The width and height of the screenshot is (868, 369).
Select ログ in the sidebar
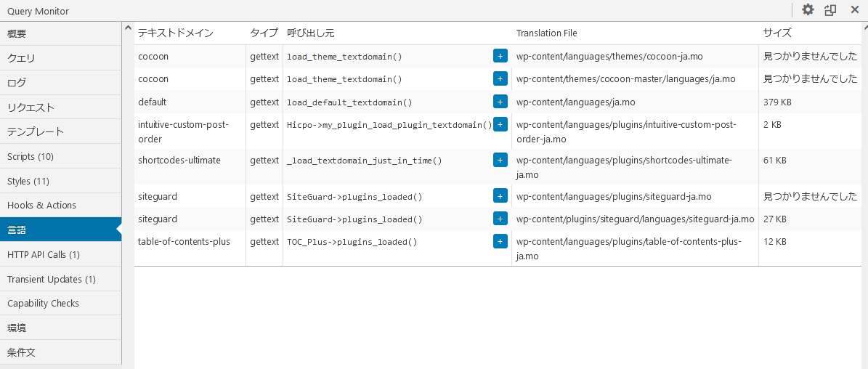pos(60,83)
